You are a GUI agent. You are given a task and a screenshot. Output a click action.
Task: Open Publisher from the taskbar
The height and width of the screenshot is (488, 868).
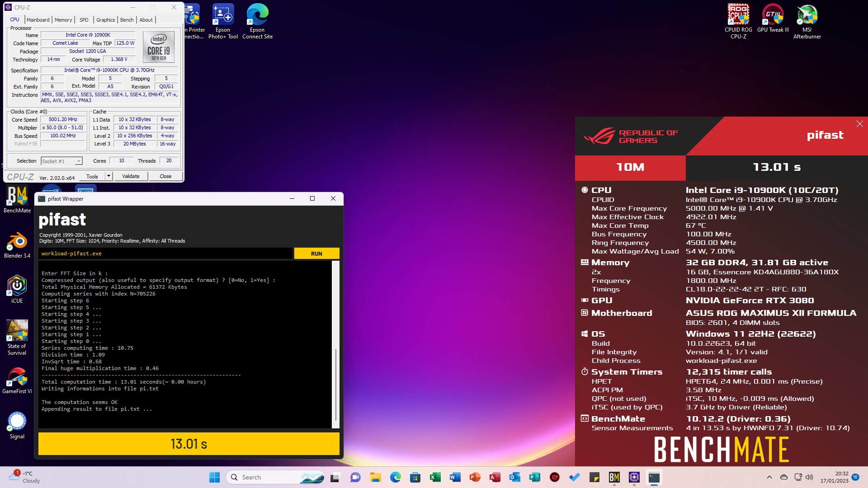(x=534, y=477)
